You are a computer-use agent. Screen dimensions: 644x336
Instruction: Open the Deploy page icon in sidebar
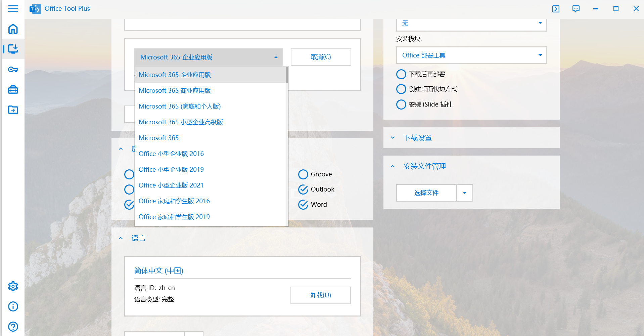point(13,49)
